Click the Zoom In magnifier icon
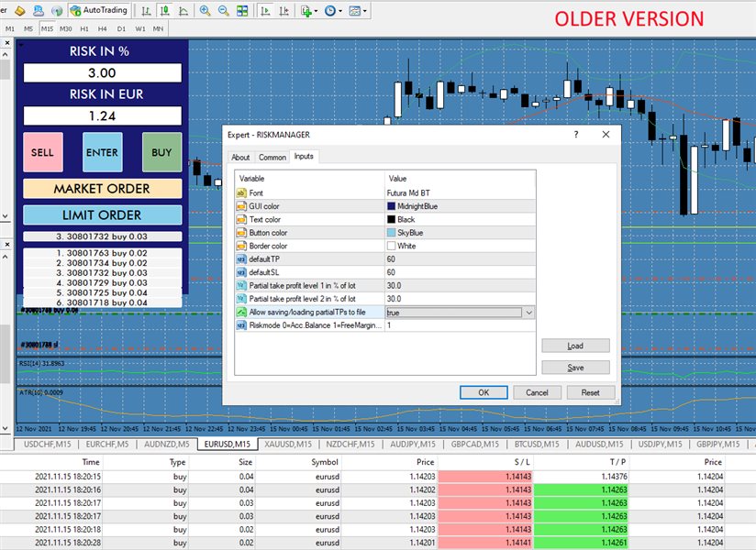The image size is (756, 550). tap(205, 11)
